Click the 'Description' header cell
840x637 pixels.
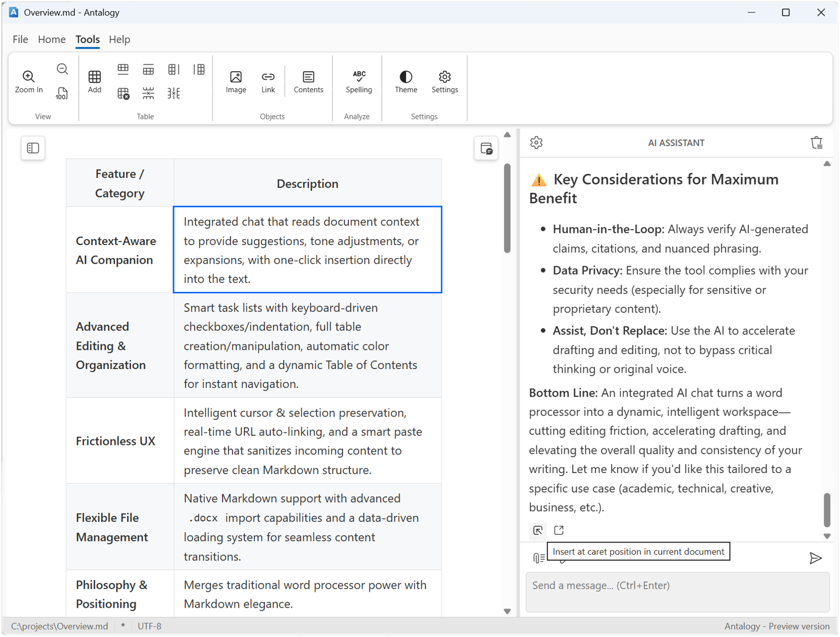pos(308,183)
